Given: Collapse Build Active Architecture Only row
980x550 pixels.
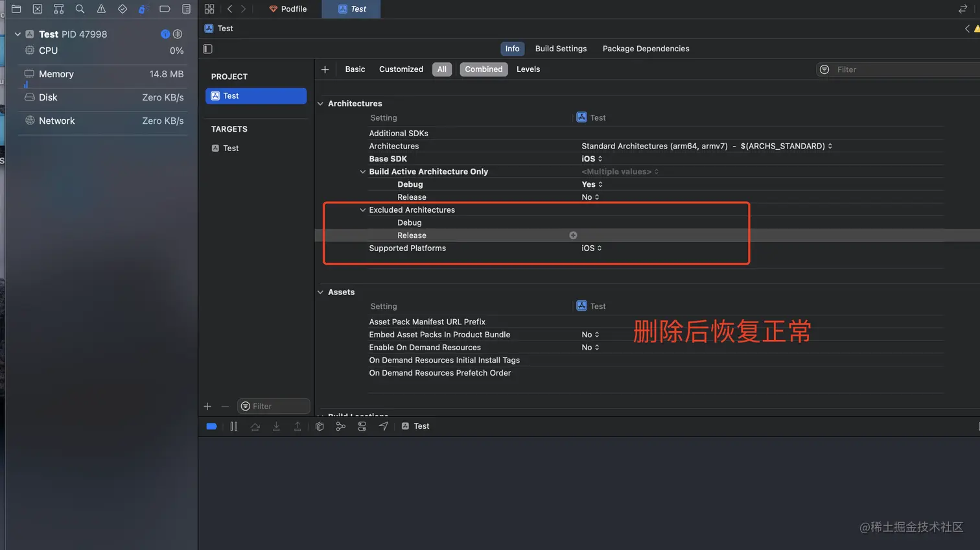Looking at the screenshot, I should coord(363,172).
